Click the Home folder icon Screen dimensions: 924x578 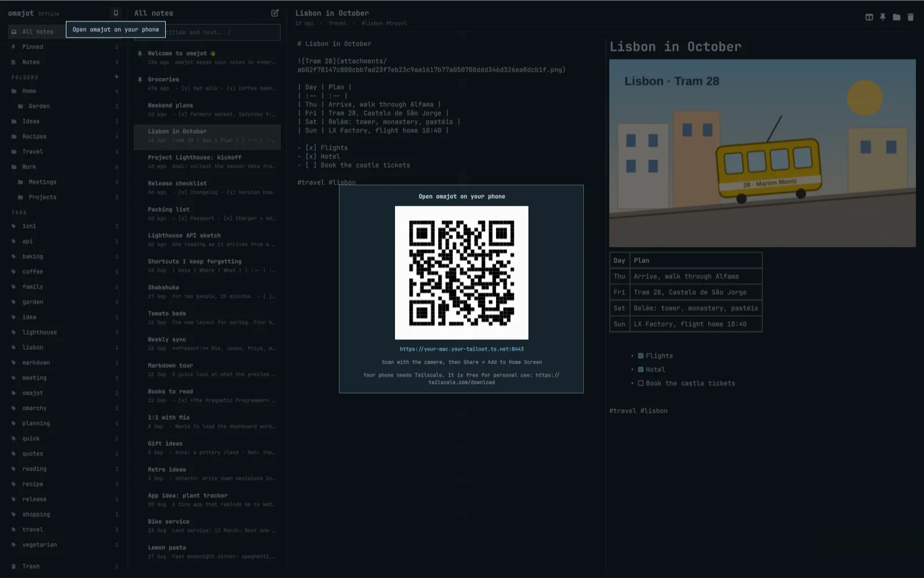coord(14,91)
